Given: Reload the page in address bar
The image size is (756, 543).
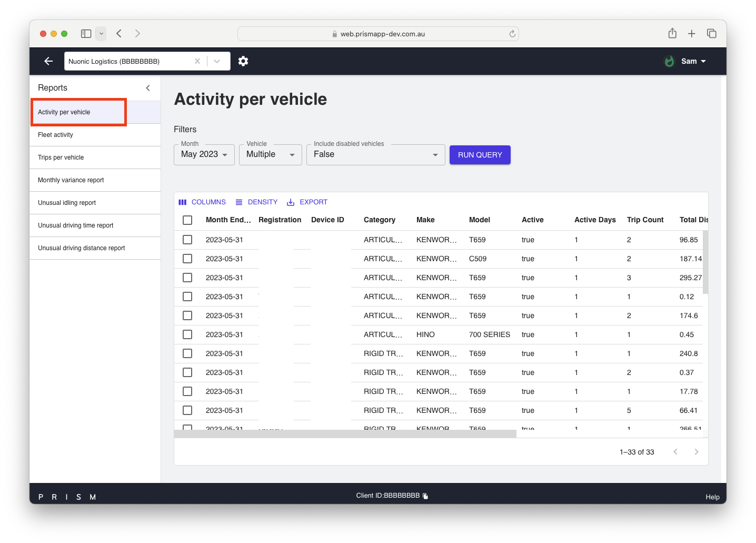Looking at the screenshot, I should pyautogui.click(x=512, y=34).
